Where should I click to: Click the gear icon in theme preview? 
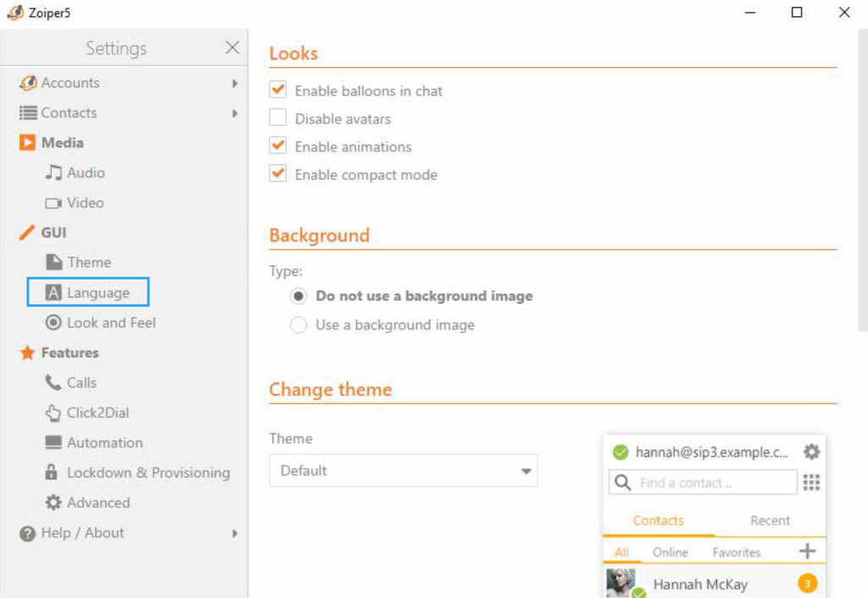811,452
